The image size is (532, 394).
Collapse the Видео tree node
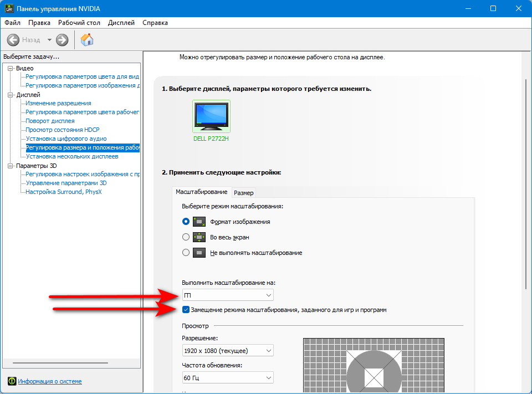(x=10, y=68)
